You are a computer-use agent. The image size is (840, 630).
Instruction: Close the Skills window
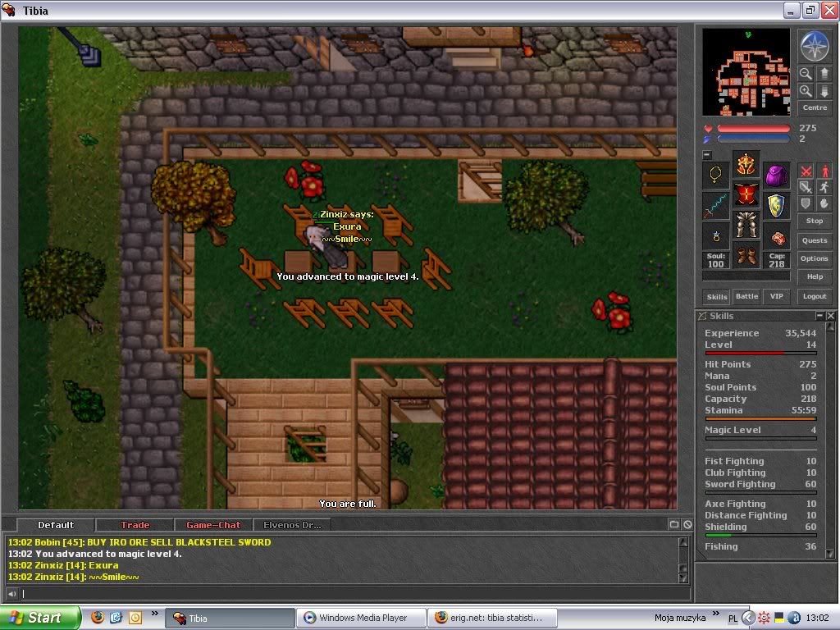830,316
